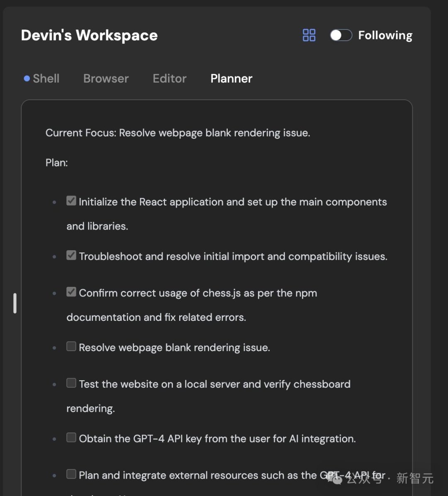
Task: Click the panel resize handle on left edge
Action: (15, 303)
